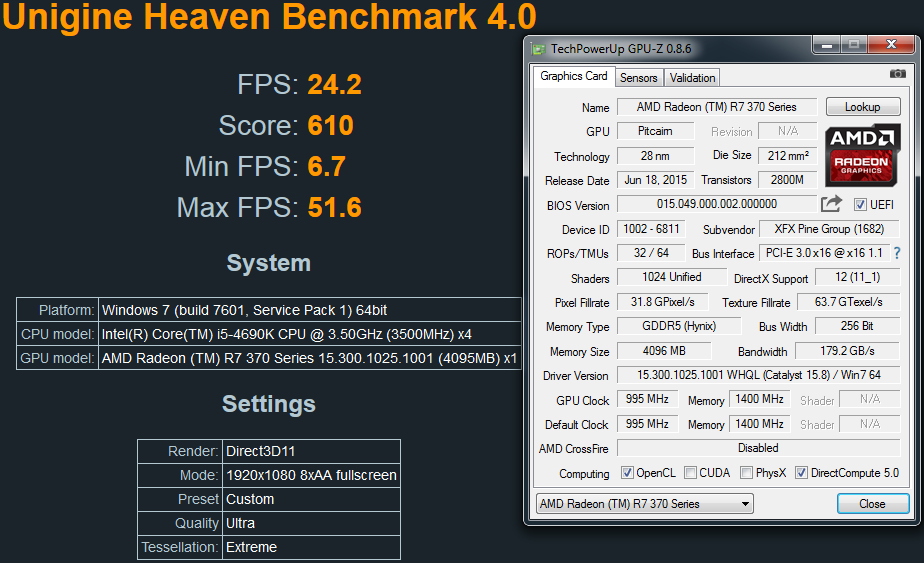Click the Unigine Heaven Benchmark 4.0 title
Viewport: 924px width, 563px height.
(x=269, y=17)
